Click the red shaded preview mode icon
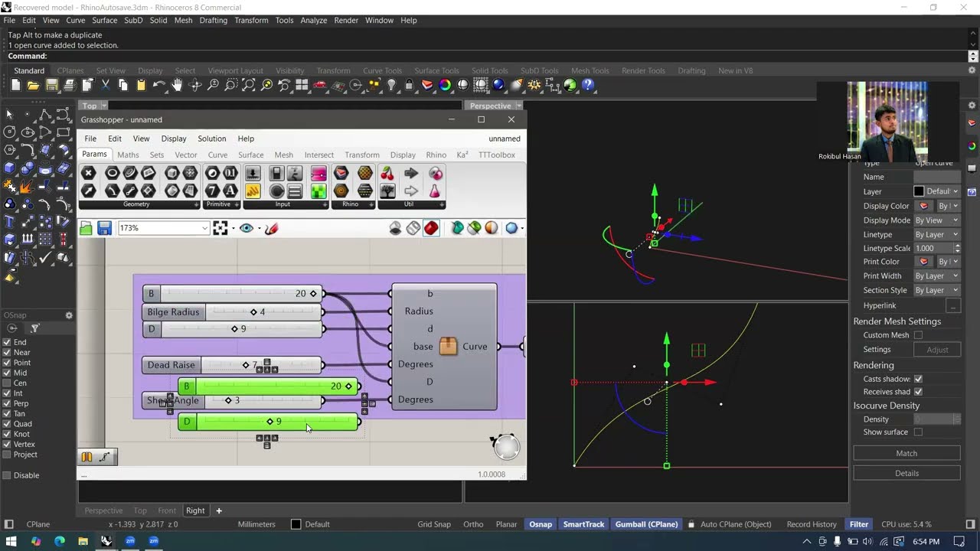Viewport: 980px width, 551px height. point(431,228)
